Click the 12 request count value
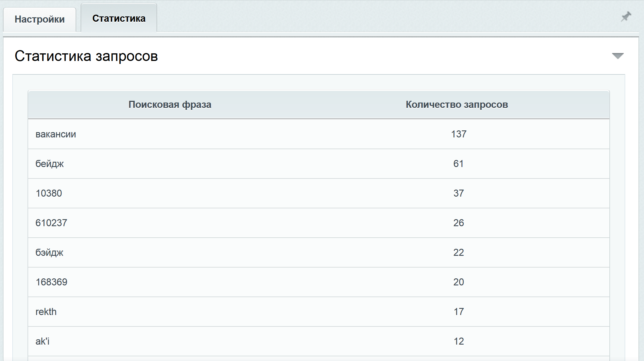The width and height of the screenshot is (644, 361). click(458, 341)
